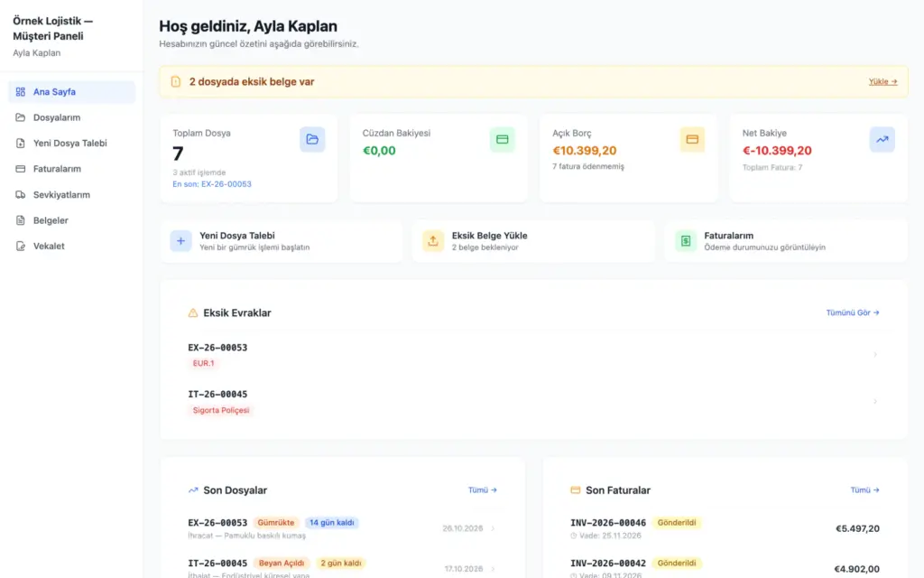
Task: Click the Sevkiyatlarım truck icon
Action: coord(21,195)
